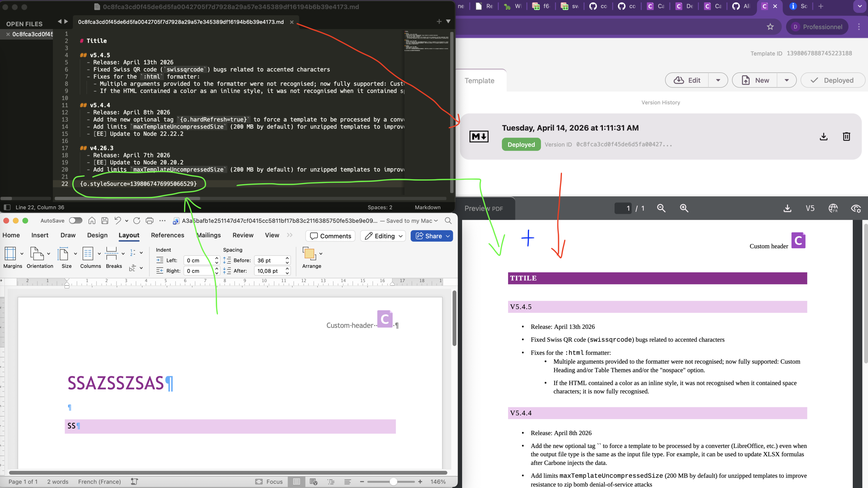Viewport: 868px width, 488px height.
Task: Open the References ribbon tab
Action: (167, 235)
